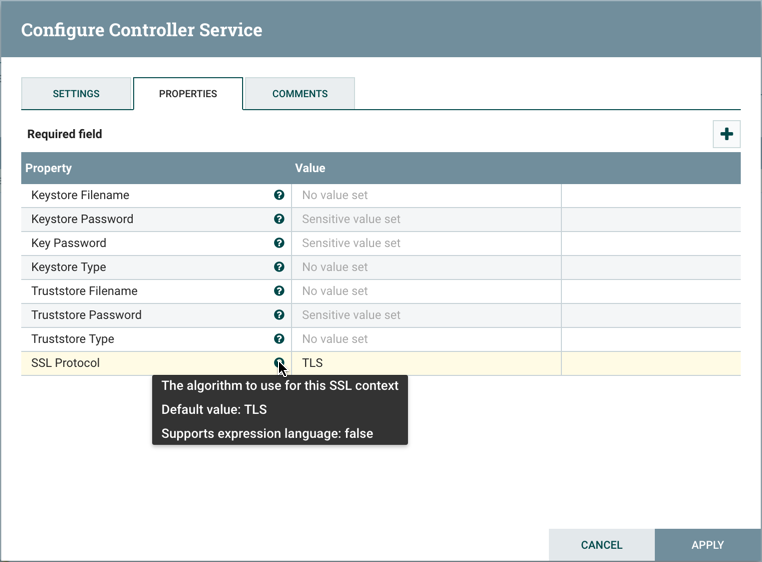The width and height of the screenshot is (762, 562).
Task: Click help icon next to Keystore Filename
Action: pos(279,195)
